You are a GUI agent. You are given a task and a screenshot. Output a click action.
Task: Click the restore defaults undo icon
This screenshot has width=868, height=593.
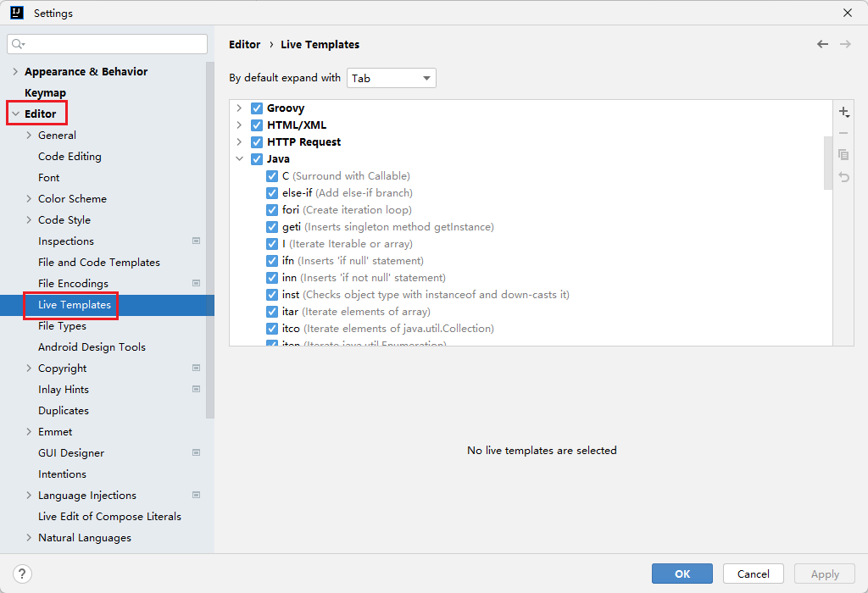pyautogui.click(x=843, y=176)
